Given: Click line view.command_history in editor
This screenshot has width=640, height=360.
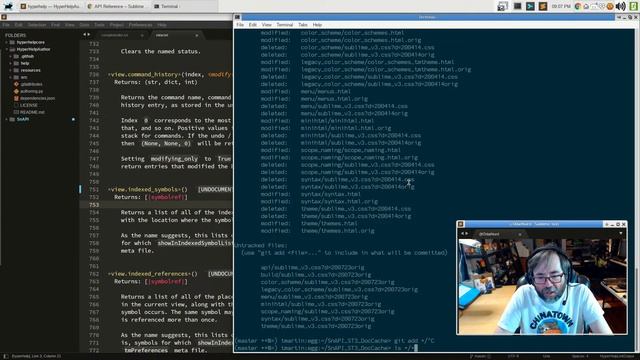Looking at the screenshot, I should click(x=170, y=74).
